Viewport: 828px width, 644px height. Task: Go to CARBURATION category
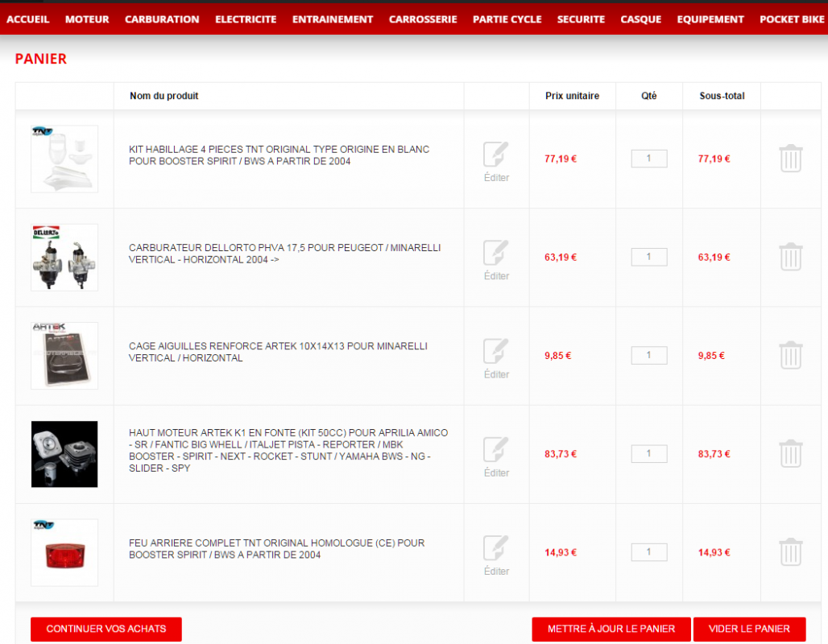coord(162,19)
